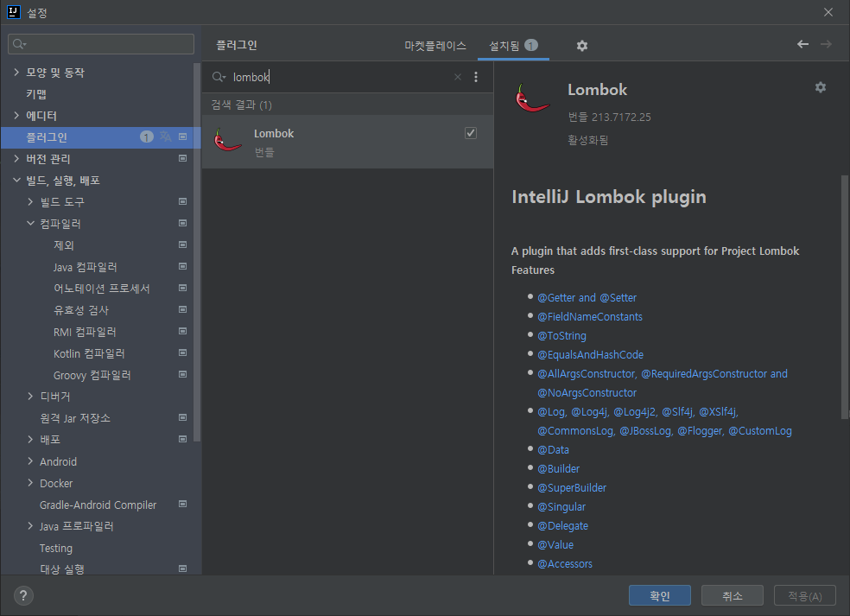
Task: Open the Lombok plugin detail gear menu
Action: point(820,87)
